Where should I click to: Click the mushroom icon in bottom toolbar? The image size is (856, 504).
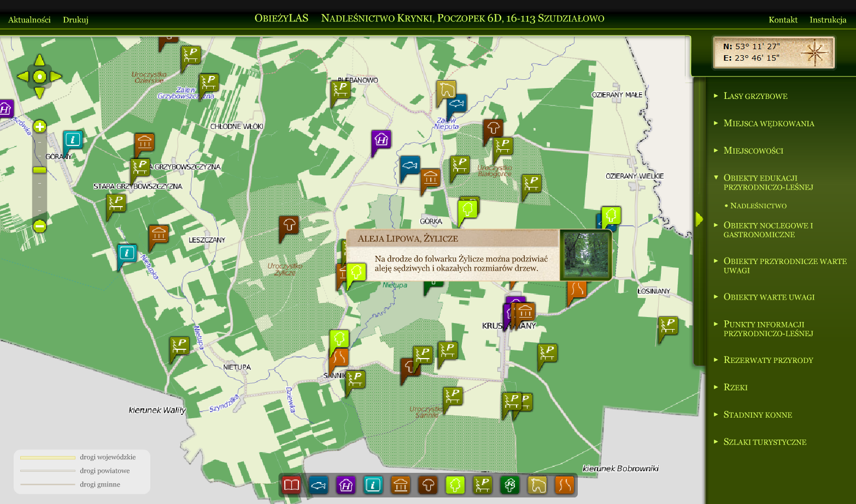point(428,485)
